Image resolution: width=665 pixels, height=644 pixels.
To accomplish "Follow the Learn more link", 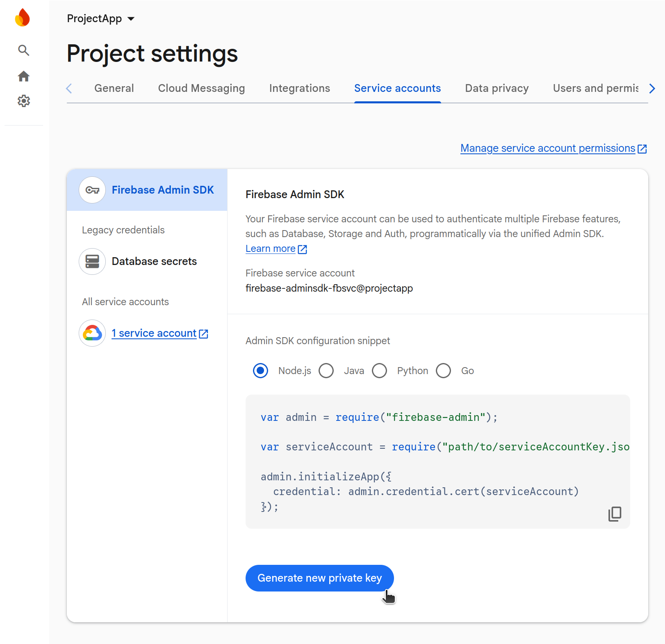I will [x=271, y=249].
